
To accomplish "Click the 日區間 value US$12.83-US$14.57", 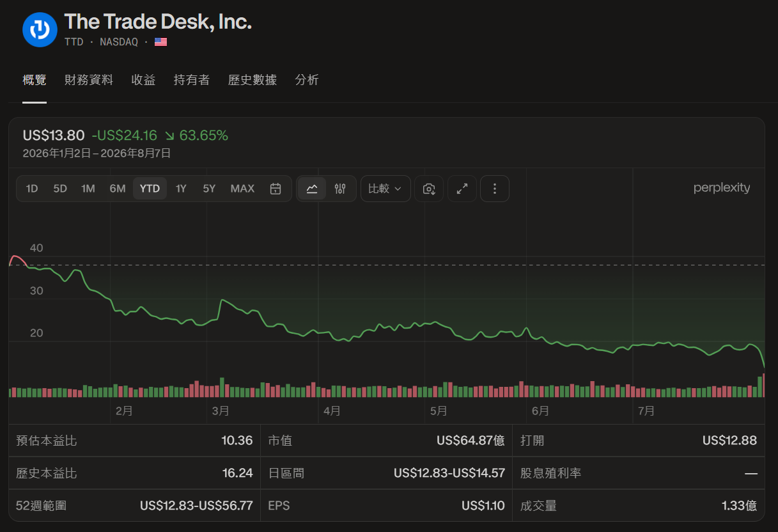I will (x=449, y=473).
